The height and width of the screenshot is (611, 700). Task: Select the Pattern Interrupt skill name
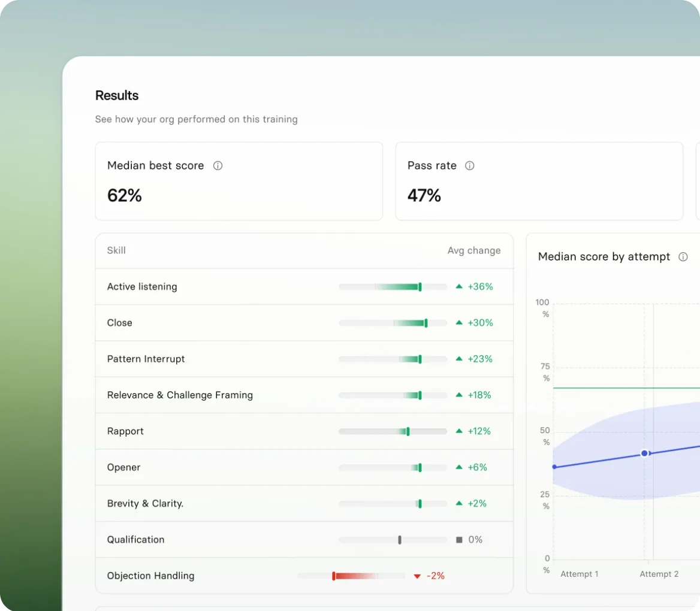pos(146,359)
